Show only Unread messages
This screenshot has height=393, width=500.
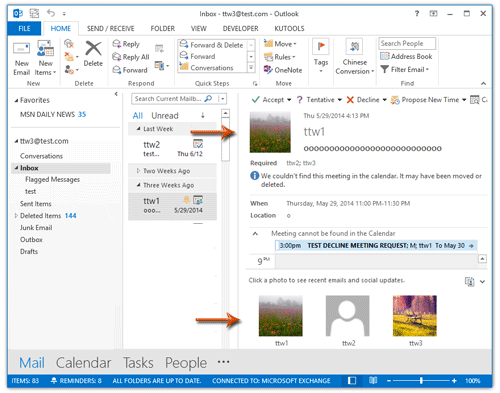pos(165,116)
